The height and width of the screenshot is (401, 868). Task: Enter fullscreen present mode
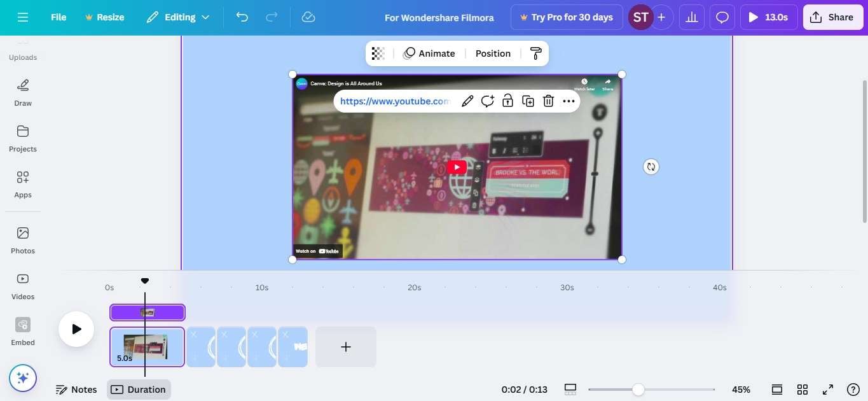point(828,390)
